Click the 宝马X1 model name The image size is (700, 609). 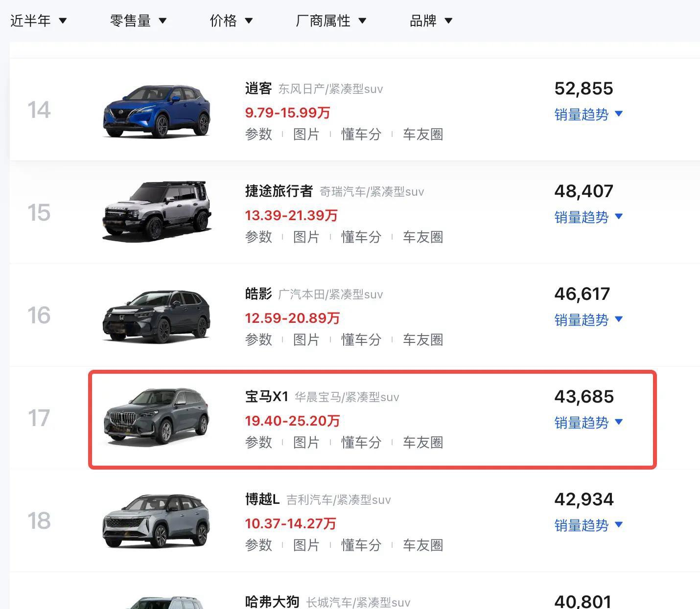point(267,396)
